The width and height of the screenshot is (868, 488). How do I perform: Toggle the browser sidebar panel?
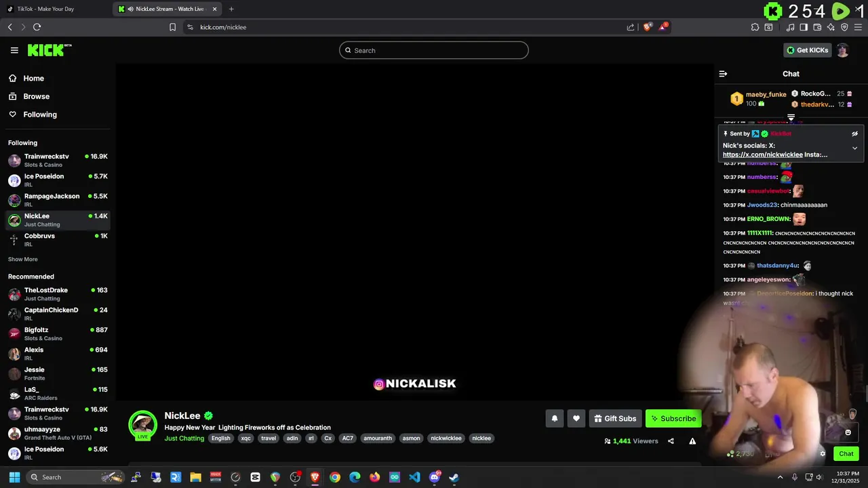click(x=804, y=27)
